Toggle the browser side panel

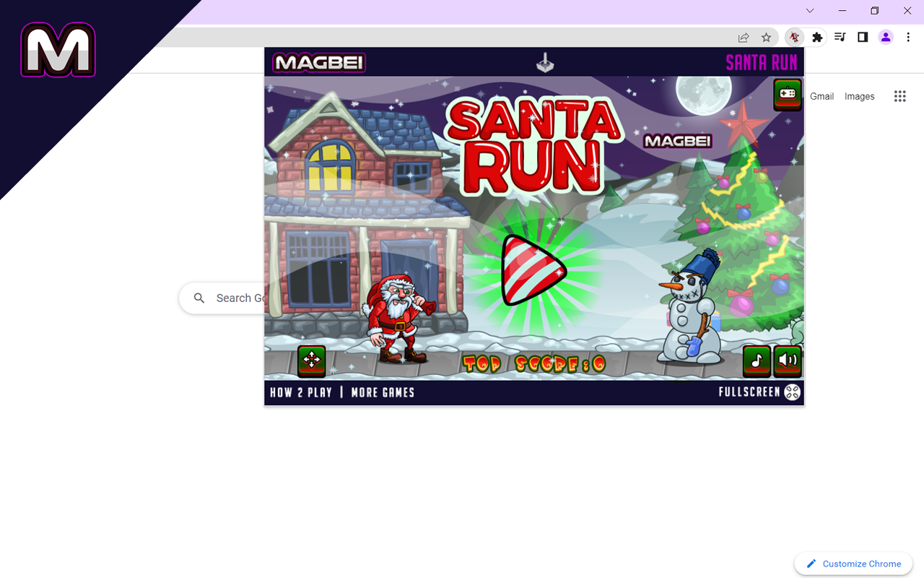(862, 37)
